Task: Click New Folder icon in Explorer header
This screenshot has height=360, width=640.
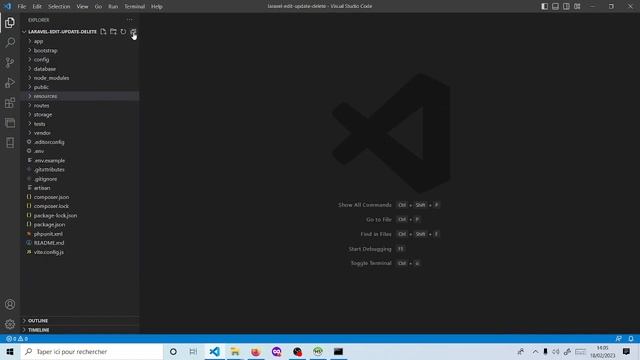Action: (113, 31)
